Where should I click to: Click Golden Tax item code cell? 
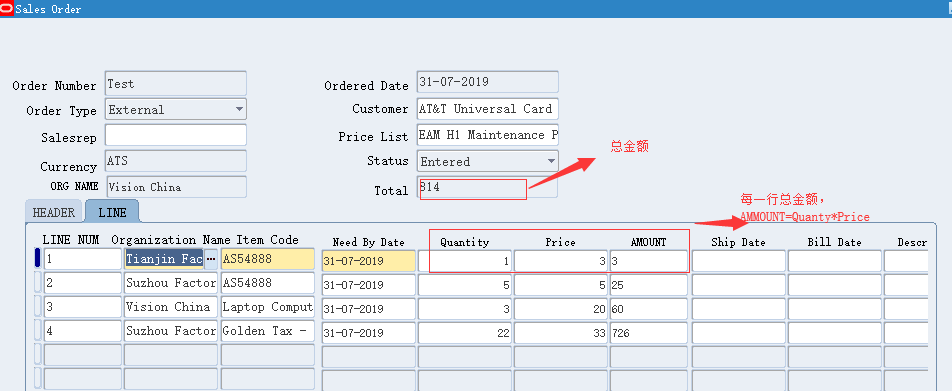268,331
